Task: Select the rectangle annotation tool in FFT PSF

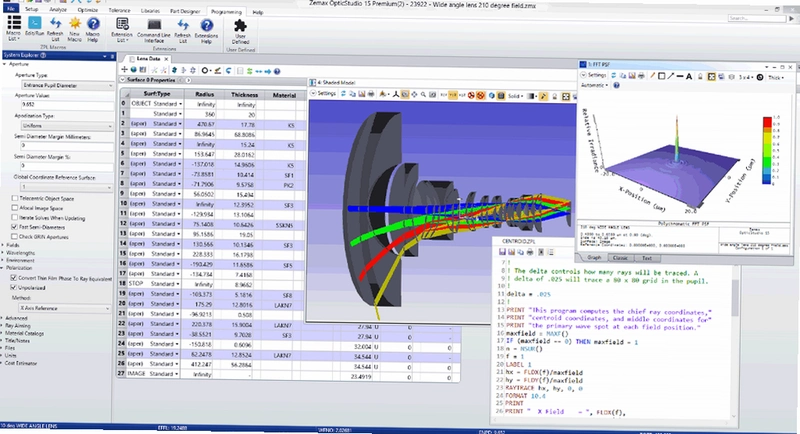Action: click(x=662, y=76)
